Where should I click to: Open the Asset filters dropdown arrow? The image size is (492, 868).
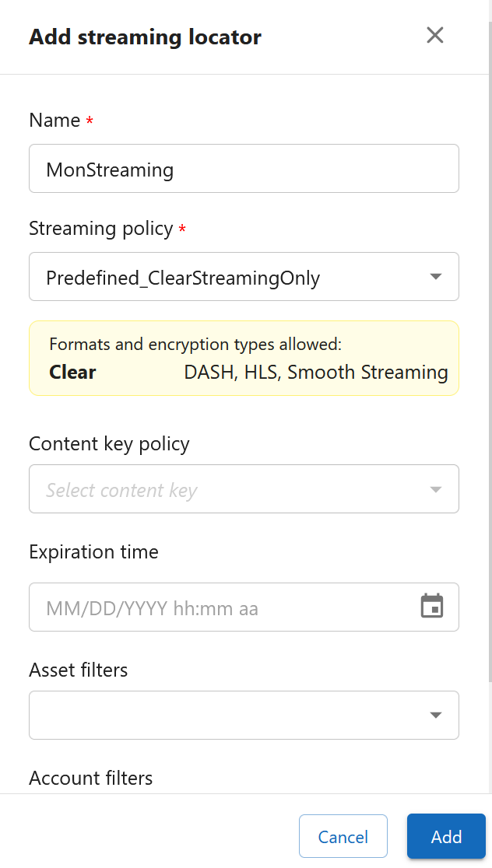coord(435,715)
